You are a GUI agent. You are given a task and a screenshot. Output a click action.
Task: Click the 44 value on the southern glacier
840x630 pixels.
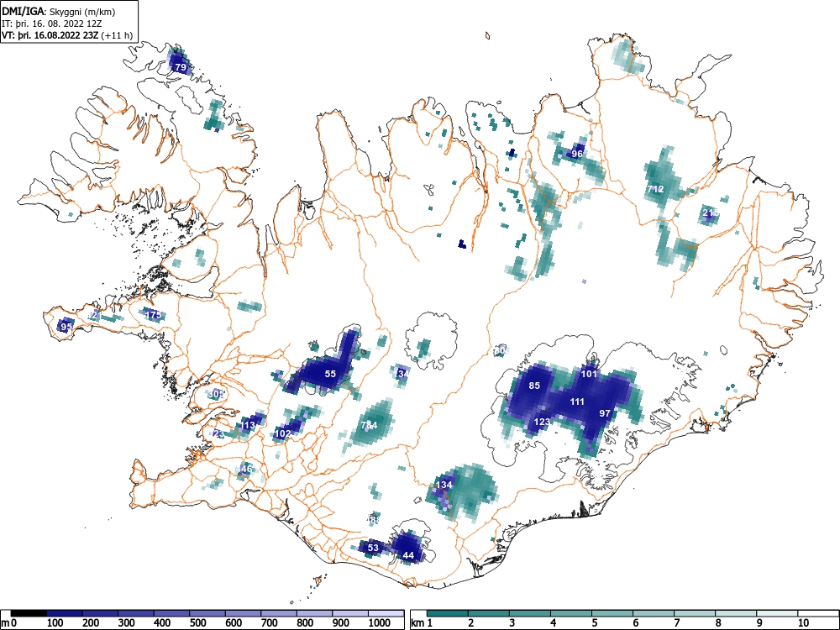(x=408, y=555)
